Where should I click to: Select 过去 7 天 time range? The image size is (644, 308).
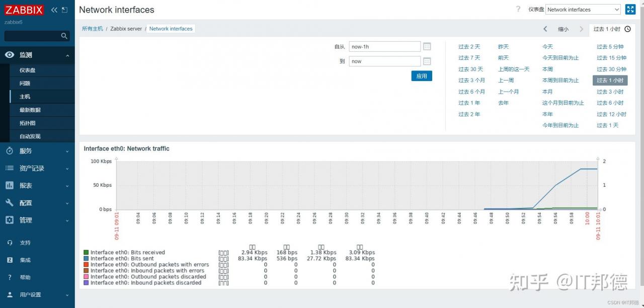(x=469, y=57)
